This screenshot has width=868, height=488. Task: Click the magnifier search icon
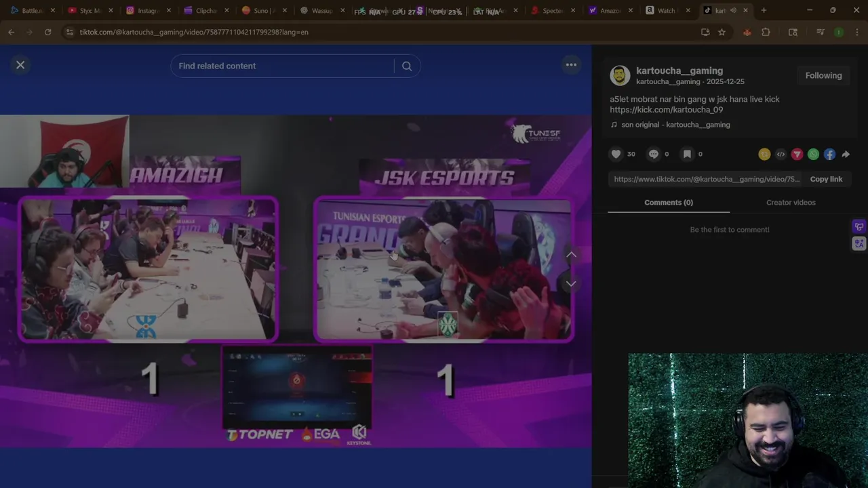tap(407, 66)
